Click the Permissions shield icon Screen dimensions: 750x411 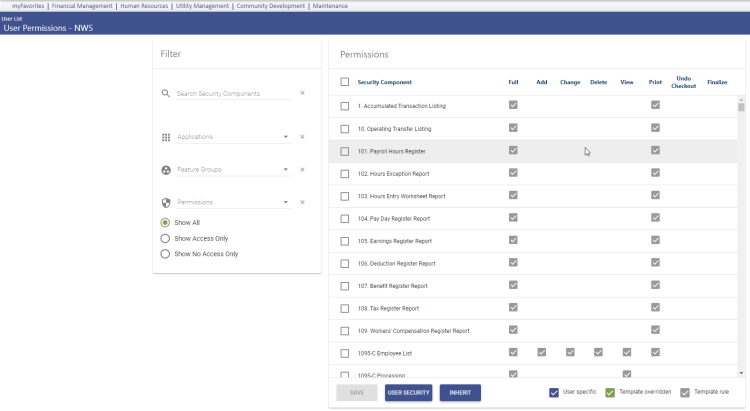coord(166,202)
